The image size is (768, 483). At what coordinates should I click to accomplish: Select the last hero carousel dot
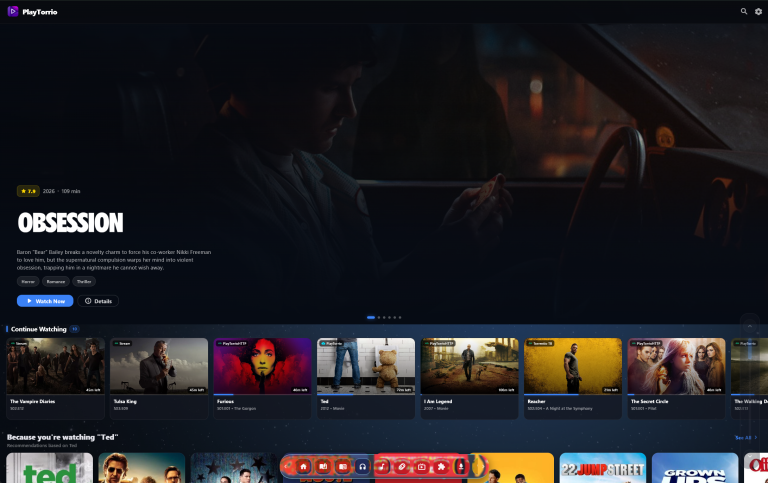(x=400, y=317)
